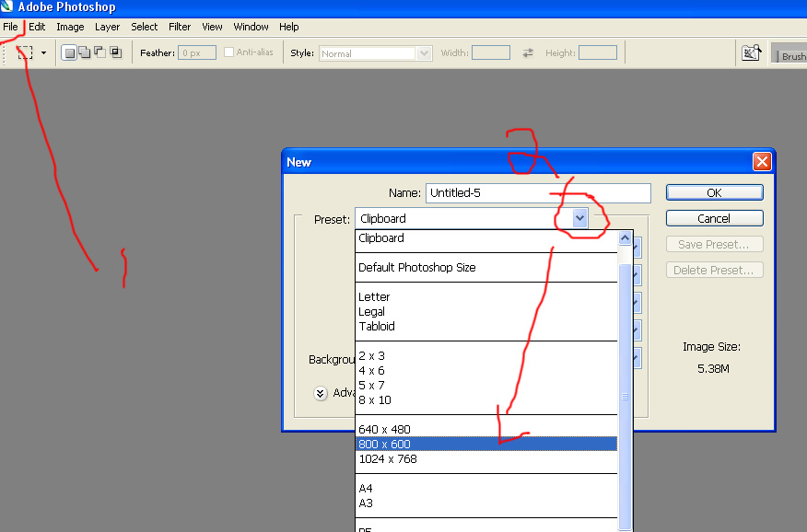
Task: Click the Save Preset button
Action: (714, 244)
